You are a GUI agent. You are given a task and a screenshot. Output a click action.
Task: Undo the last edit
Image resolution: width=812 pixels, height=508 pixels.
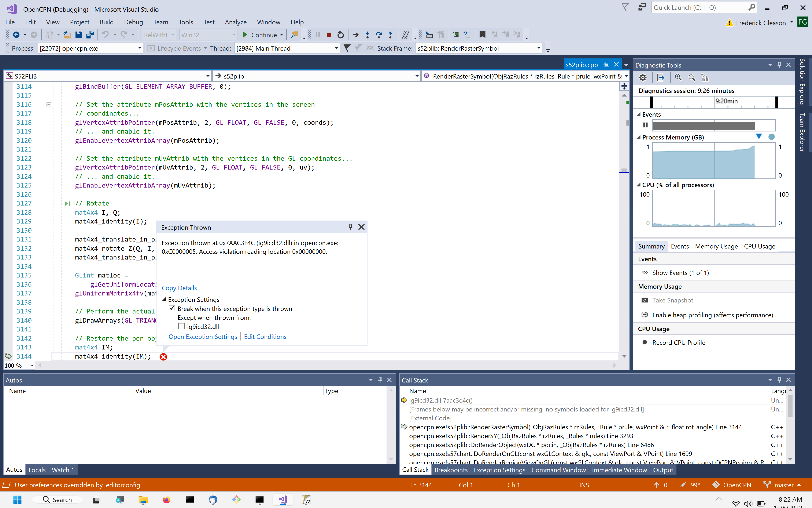pos(105,35)
